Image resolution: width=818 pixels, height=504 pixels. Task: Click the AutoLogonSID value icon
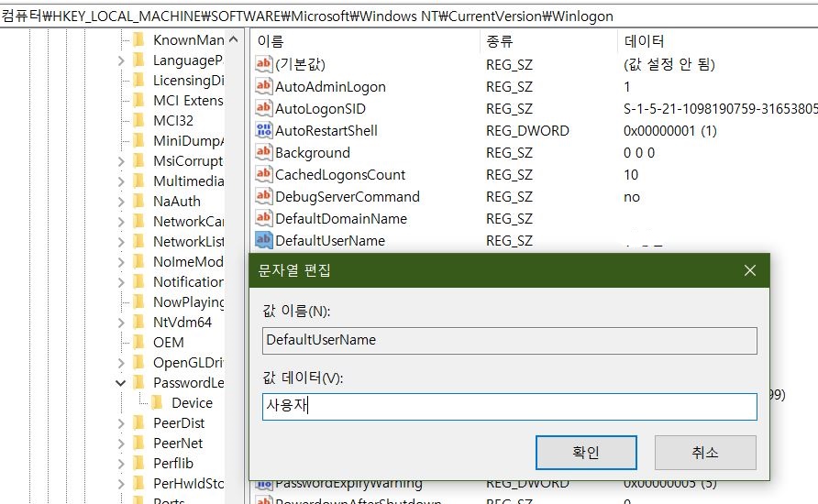coord(263,108)
